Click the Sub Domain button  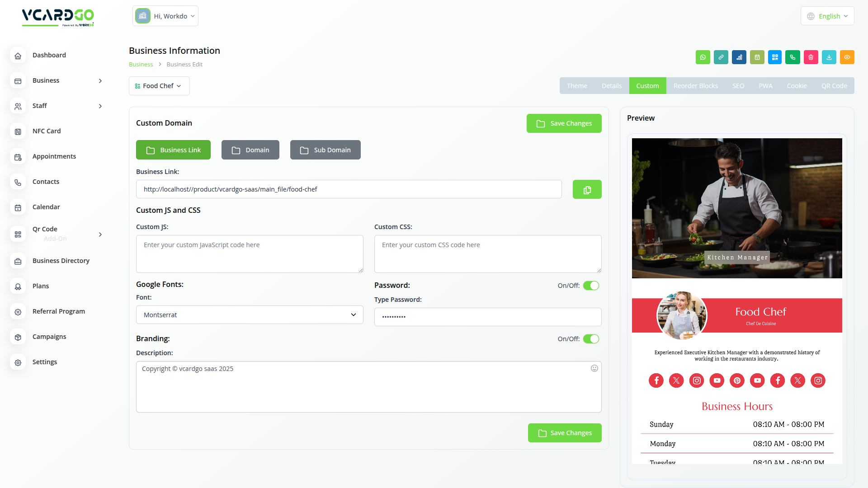click(x=325, y=150)
